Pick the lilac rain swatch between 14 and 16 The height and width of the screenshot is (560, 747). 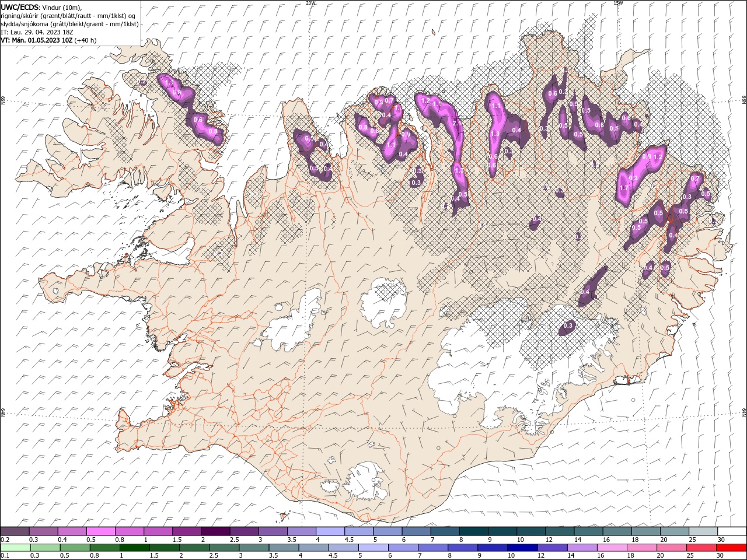(583, 548)
